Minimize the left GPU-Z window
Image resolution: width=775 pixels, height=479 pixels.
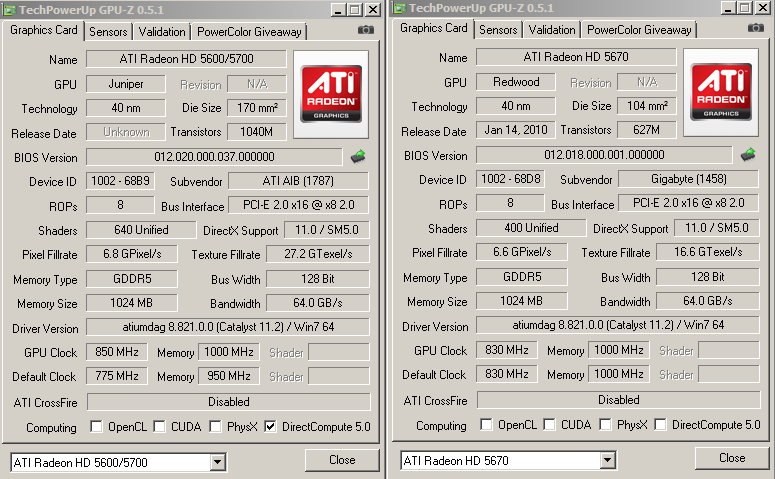click(x=338, y=9)
